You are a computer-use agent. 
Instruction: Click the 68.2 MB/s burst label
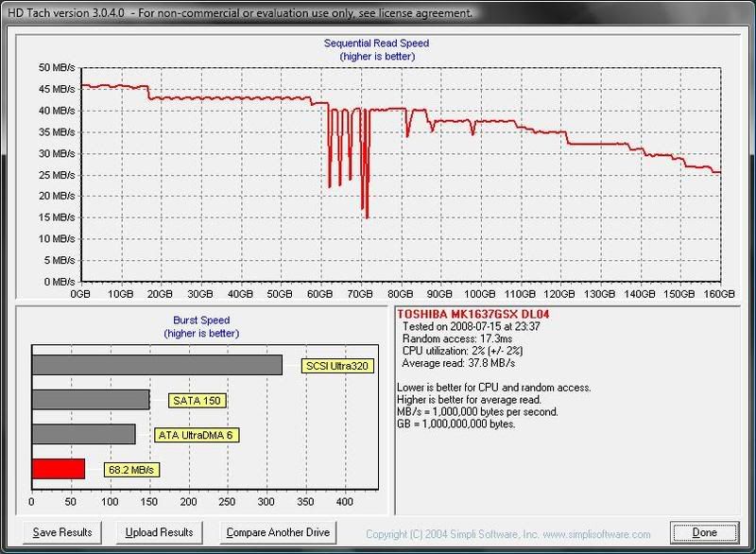click(131, 470)
